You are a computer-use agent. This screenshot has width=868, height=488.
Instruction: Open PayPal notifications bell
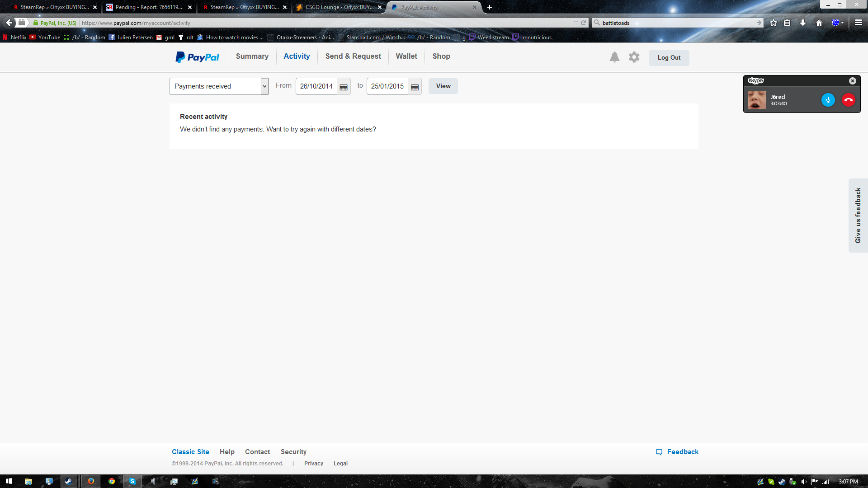coord(614,57)
